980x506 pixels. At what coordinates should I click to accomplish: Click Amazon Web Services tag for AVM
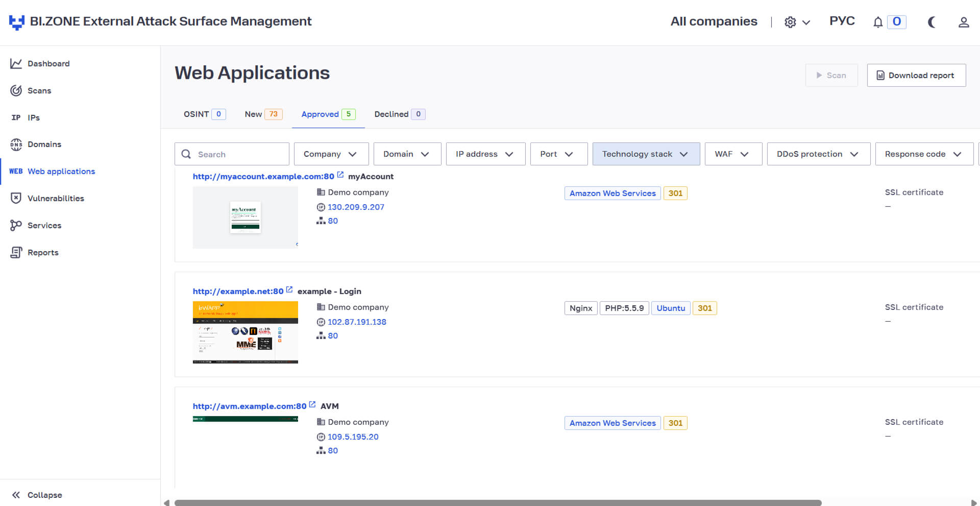(612, 423)
